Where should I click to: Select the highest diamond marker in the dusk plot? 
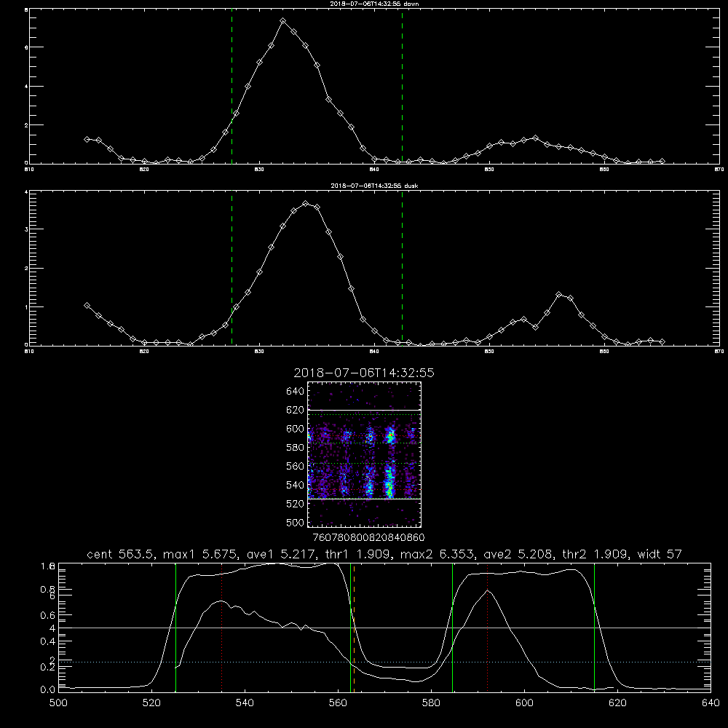click(x=305, y=203)
